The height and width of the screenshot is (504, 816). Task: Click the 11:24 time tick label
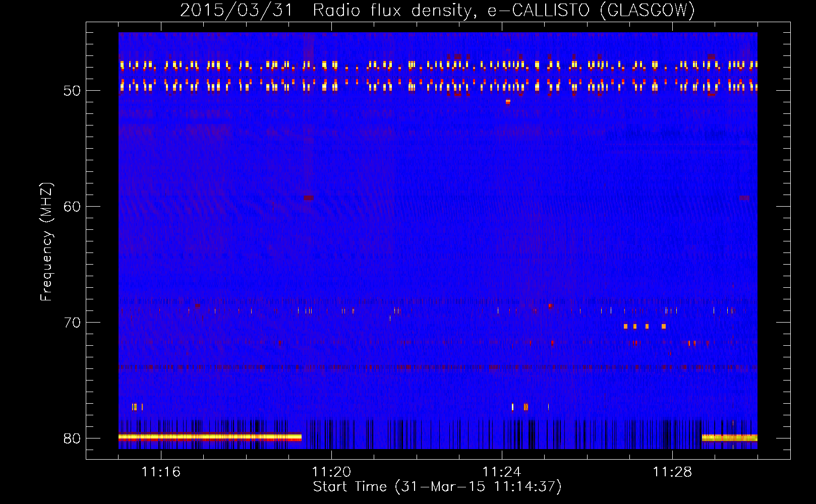(502, 472)
